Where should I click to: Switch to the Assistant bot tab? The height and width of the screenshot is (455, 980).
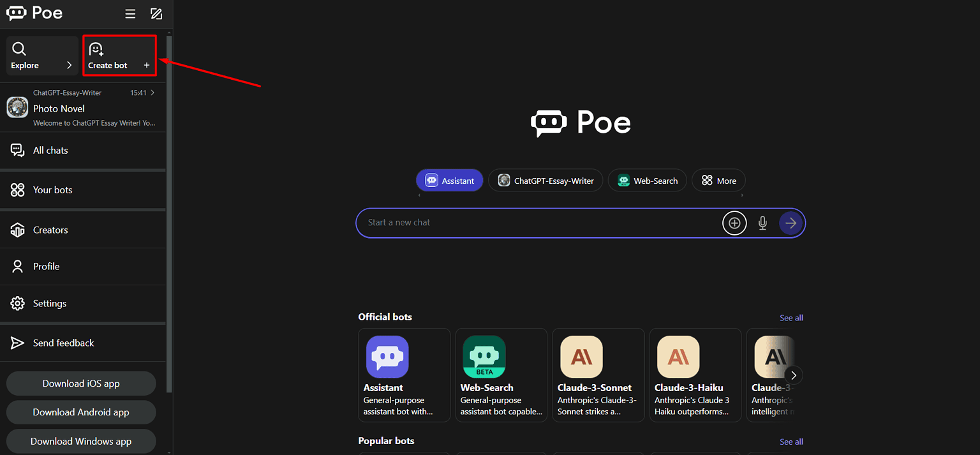pos(449,180)
